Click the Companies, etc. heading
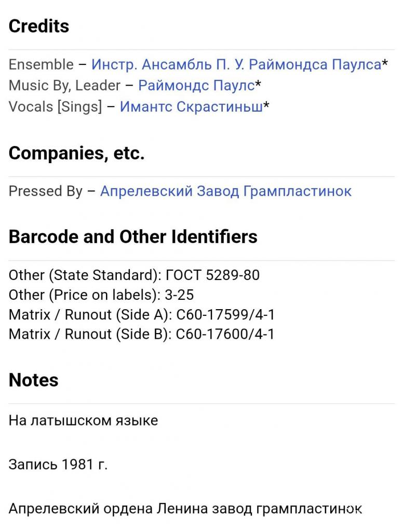403x532 pixels. pos(76,153)
